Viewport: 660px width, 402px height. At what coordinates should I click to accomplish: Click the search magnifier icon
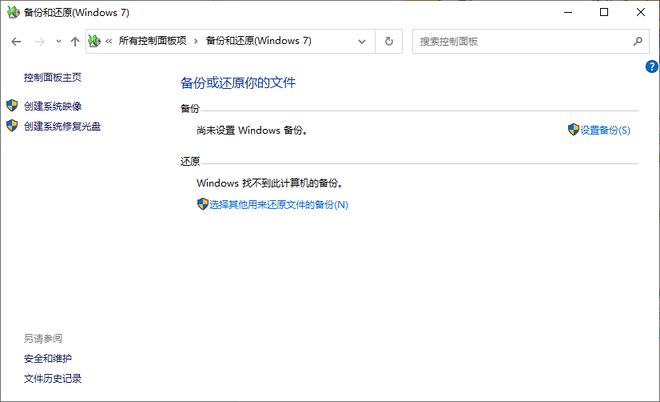tap(638, 41)
